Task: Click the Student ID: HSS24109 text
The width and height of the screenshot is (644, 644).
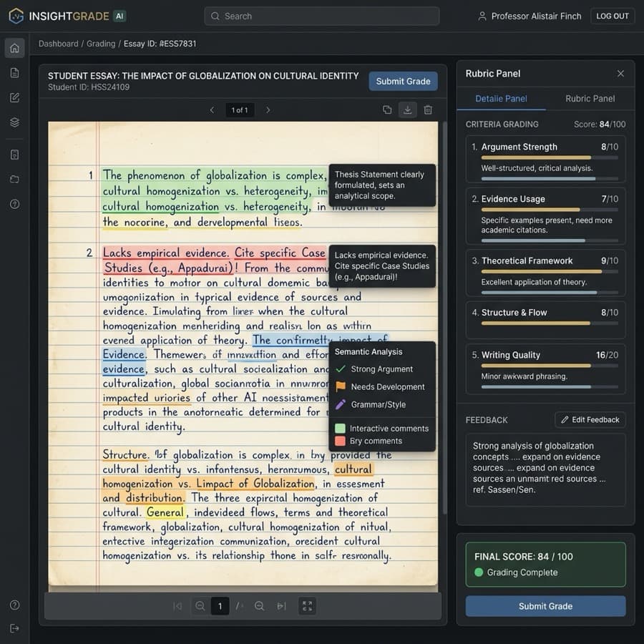Action: tap(88, 87)
